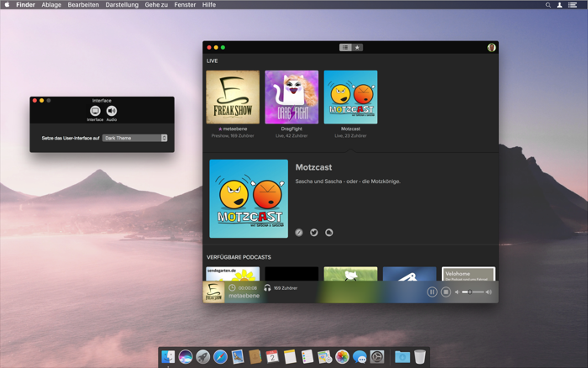Click the Freak Show cover in player bar
Screen dimensions: 588x368
213,292
